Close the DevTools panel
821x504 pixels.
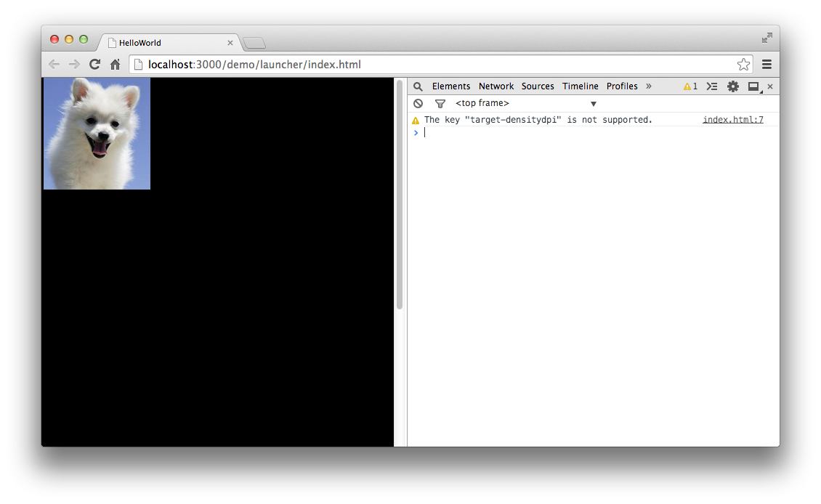pyautogui.click(x=770, y=86)
